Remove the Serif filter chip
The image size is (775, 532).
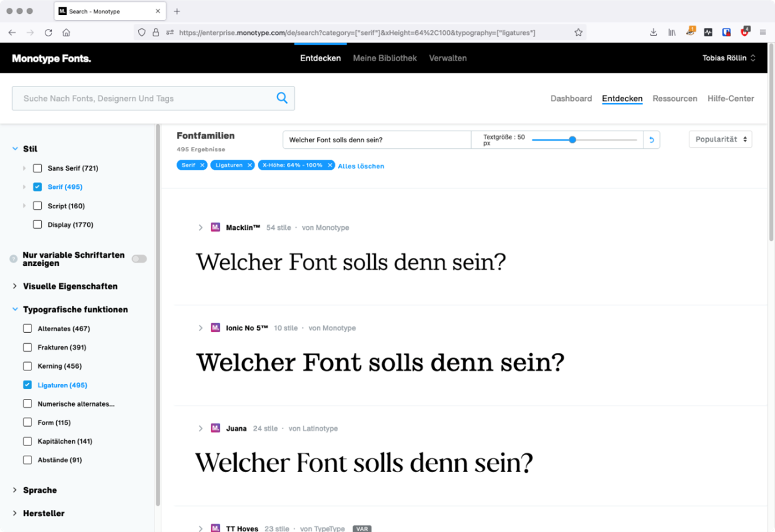coord(202,165)
